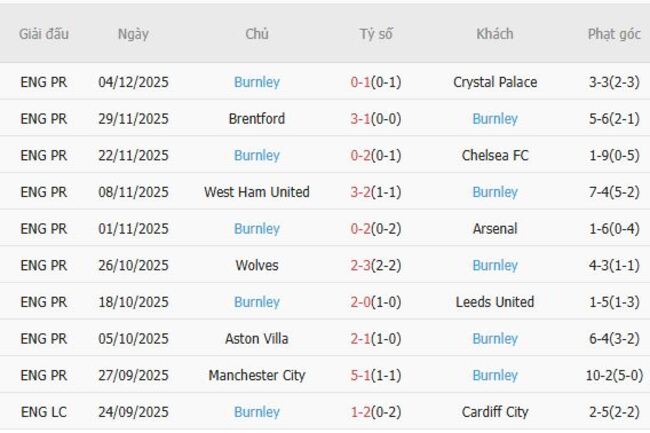Select Arsenal in the away column
This screenshot has height=433, width=650.
[495, 229]
